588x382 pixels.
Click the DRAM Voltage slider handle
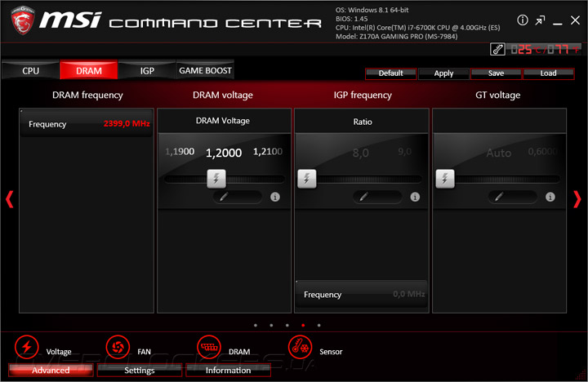pyautogui.click(x=216, y=179)
